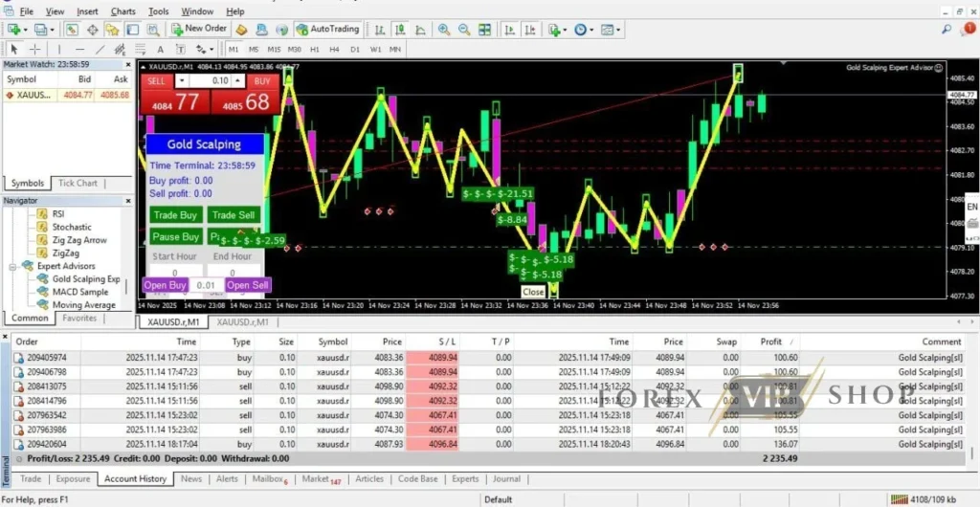Image resolution: width=980 pixels, height=507 pixels.
Task: Switch to the Favorites tab in Navigator
Action: pos(80,318)
